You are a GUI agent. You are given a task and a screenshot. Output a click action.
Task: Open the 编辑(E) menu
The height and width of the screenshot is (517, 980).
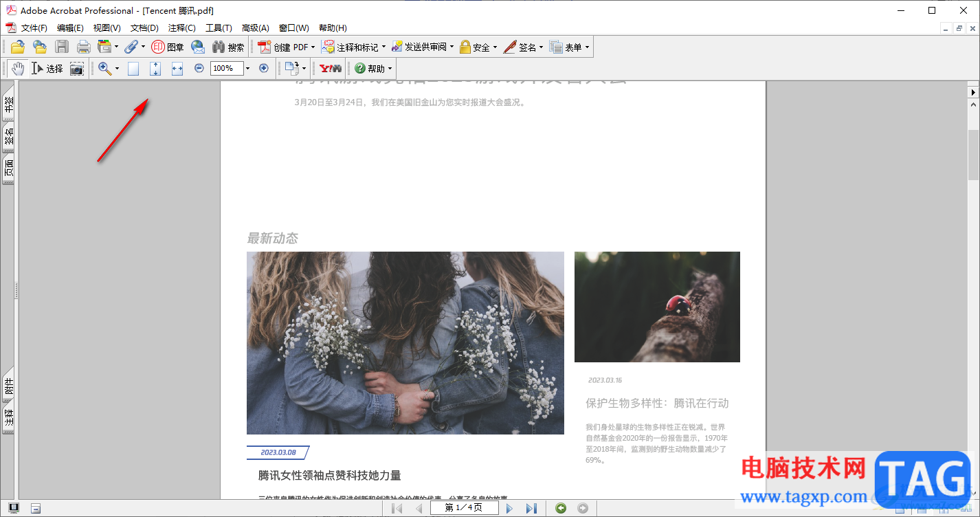coord(70,28)
